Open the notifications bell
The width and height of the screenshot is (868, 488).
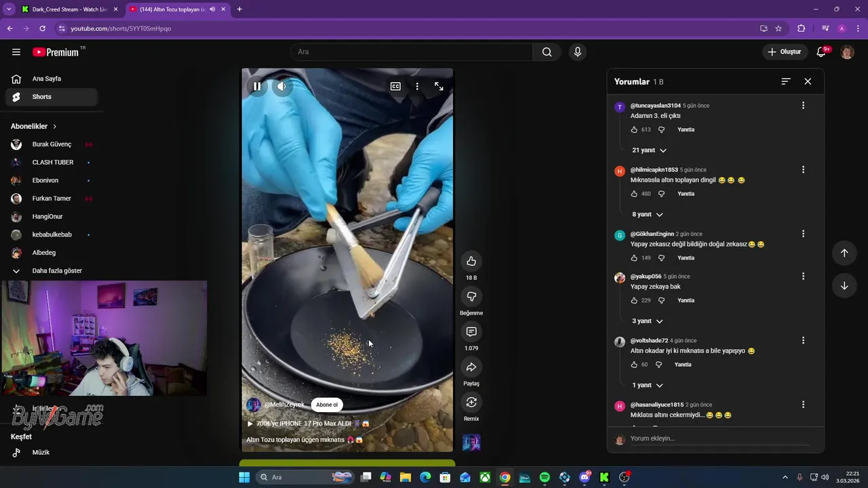(x=821, y=52)
